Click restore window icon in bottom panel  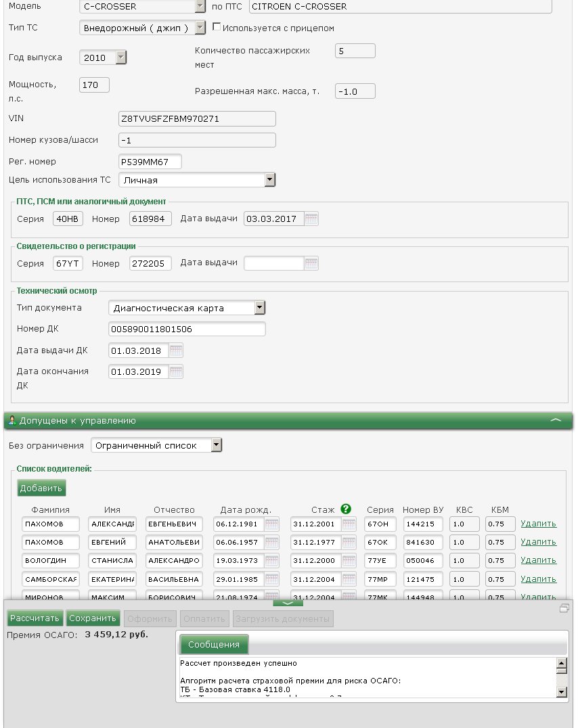pyautogui.click(x=564, y=608)
